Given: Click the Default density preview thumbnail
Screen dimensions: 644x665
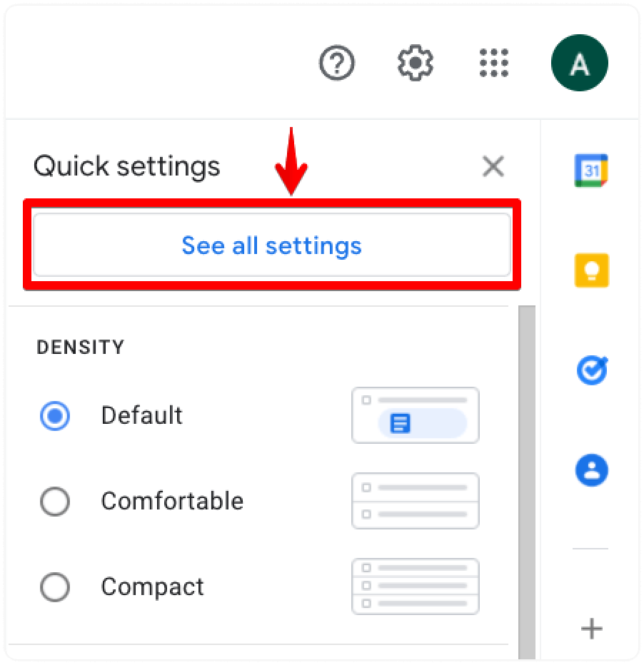Looking at the screenshot, I should click(416, 415).
